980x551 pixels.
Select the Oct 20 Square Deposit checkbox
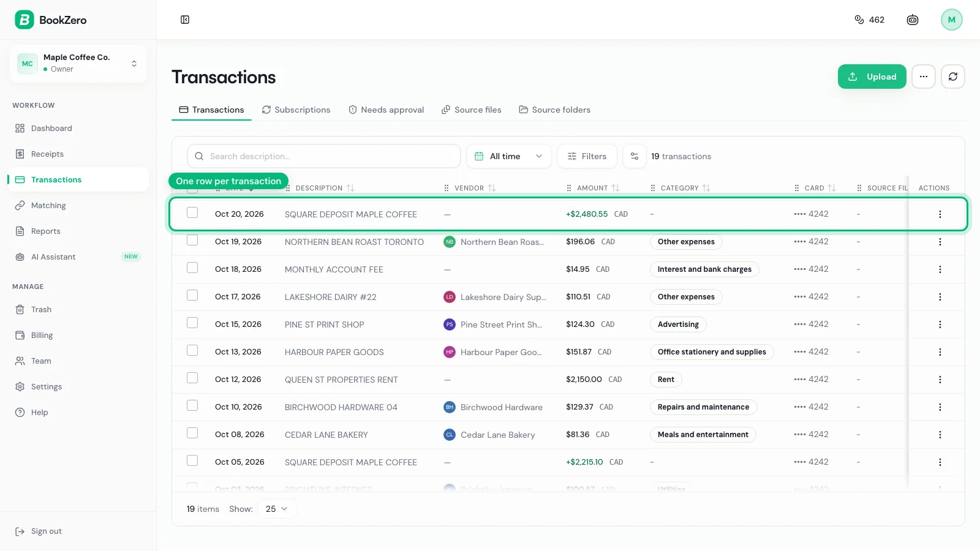point(192,212)
